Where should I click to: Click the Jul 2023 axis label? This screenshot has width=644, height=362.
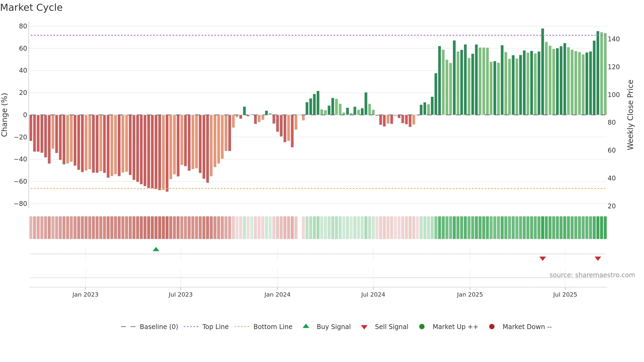pos(181,294)
